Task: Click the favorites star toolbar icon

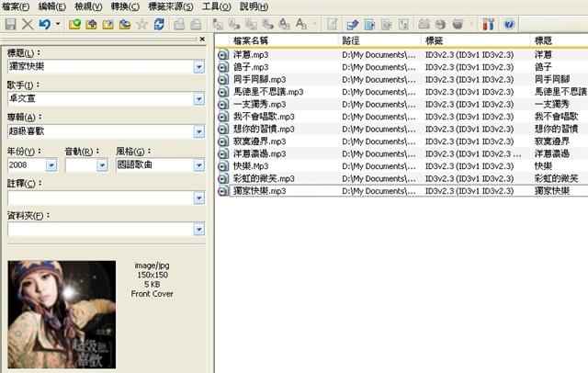Action: (141, 23)
